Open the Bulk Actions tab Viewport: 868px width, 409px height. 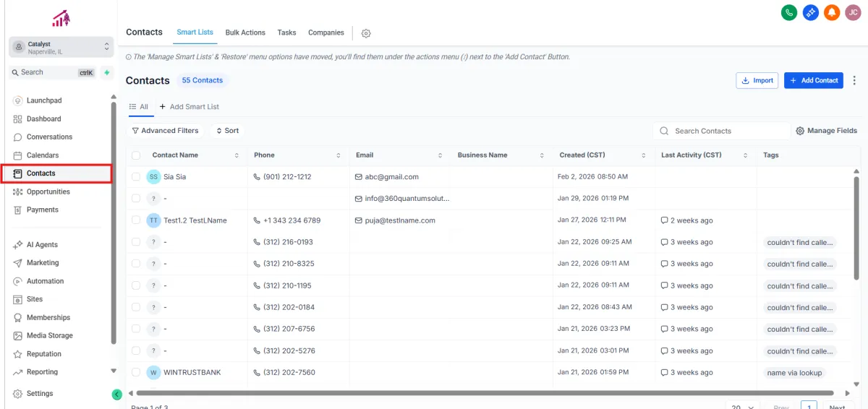tap(245, 33)
